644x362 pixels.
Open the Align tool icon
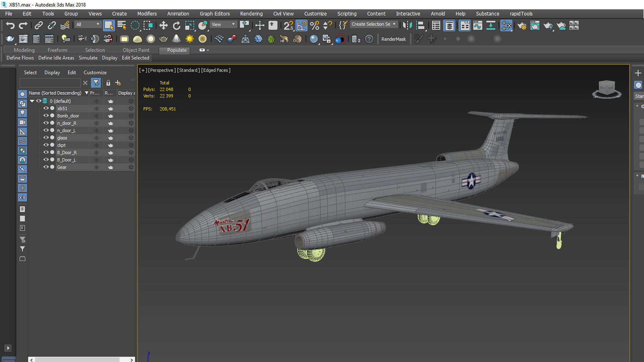[x=420, y=25]
